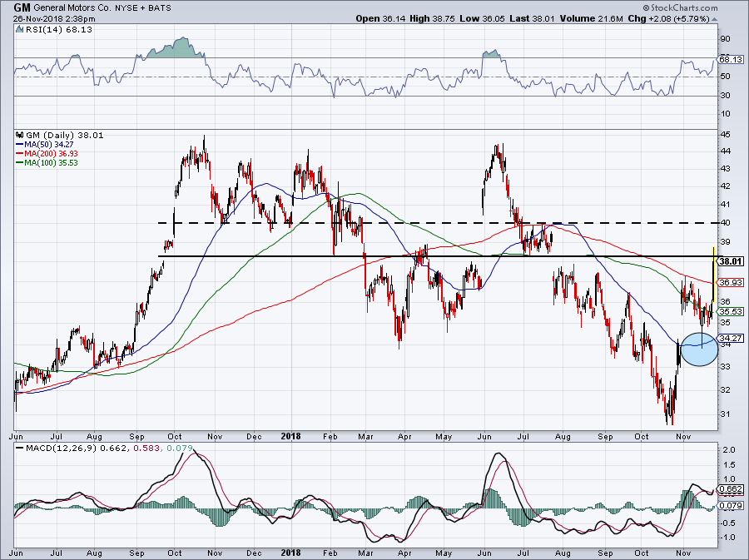
Task: Click the NYSE + BATS exchange label
Action: point(143,8)
